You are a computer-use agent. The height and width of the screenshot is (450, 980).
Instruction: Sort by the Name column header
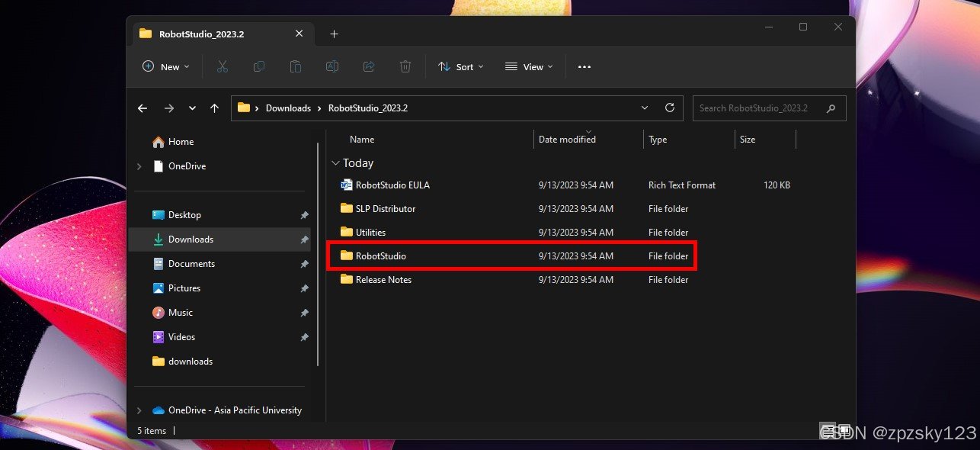pyautogui.click(x=362, y=140)
